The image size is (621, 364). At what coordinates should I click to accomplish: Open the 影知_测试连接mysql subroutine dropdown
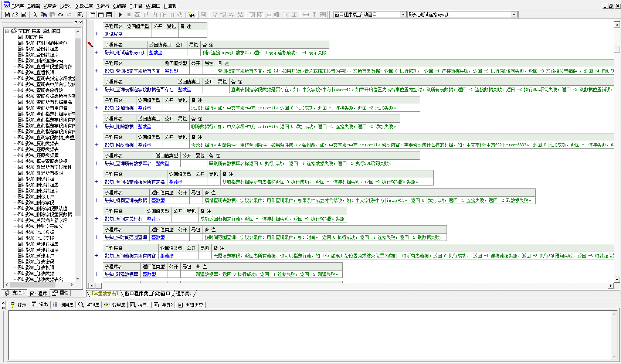coord(514,14)
